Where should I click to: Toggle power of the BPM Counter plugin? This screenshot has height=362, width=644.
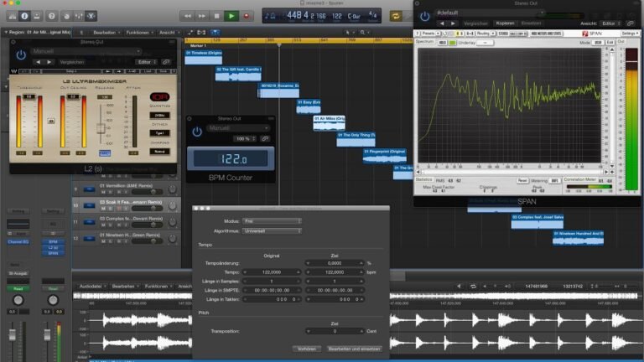(x=197, y=132)
